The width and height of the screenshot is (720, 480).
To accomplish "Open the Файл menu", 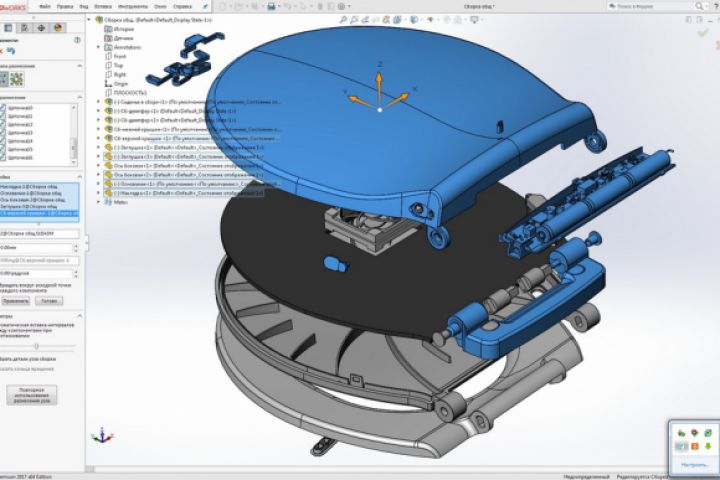I will point(45,6).
